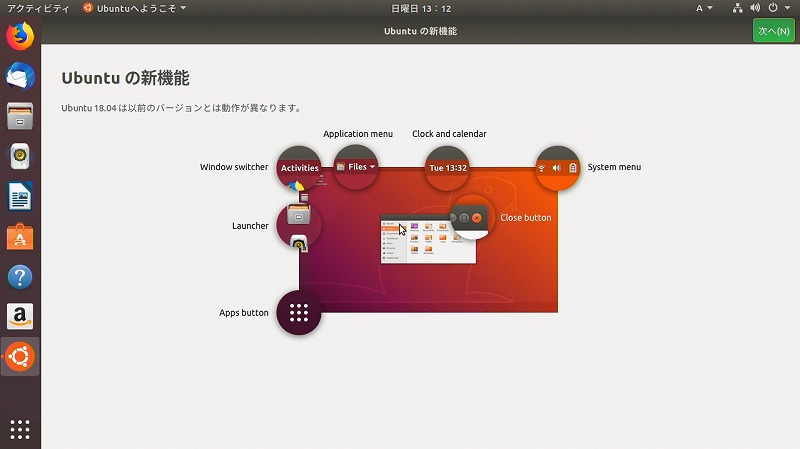Click the 'Window switcher' label
The image size is (800, 449).
click(234, 167)
